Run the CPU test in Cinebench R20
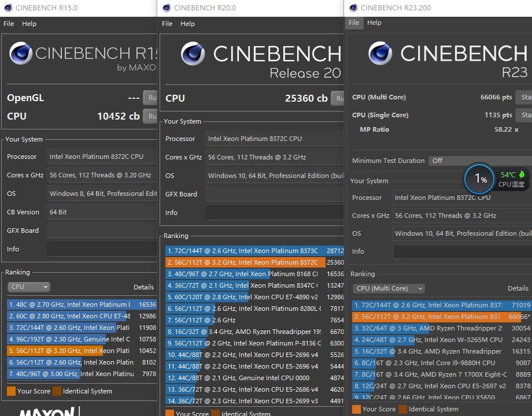Screen dimensions: 532x416 [338, 98]
